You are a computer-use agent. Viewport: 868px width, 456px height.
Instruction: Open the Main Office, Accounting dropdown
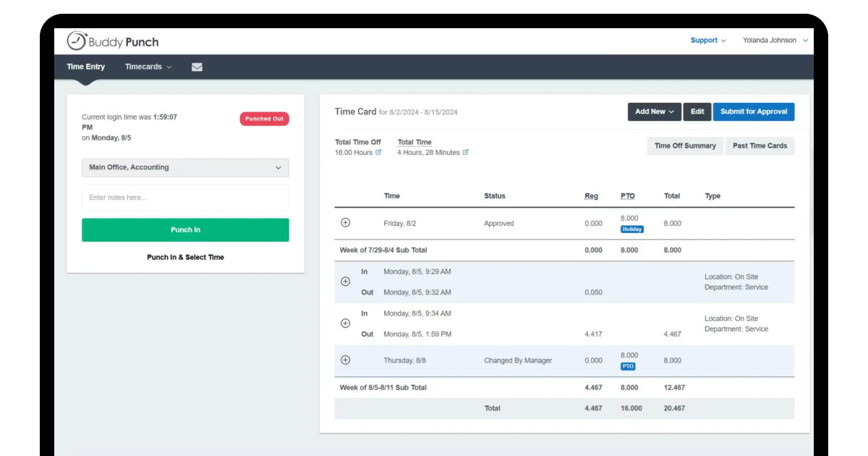click(x=185, y=167)
